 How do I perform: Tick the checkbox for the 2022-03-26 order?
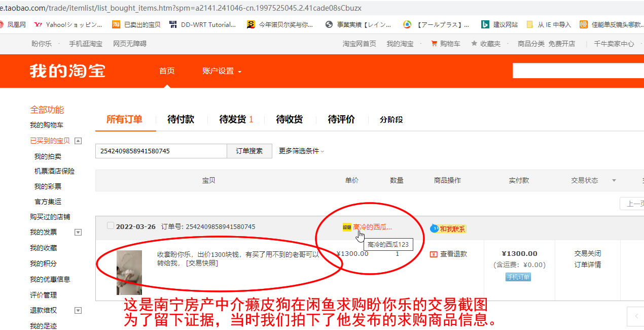pos(111,226)
